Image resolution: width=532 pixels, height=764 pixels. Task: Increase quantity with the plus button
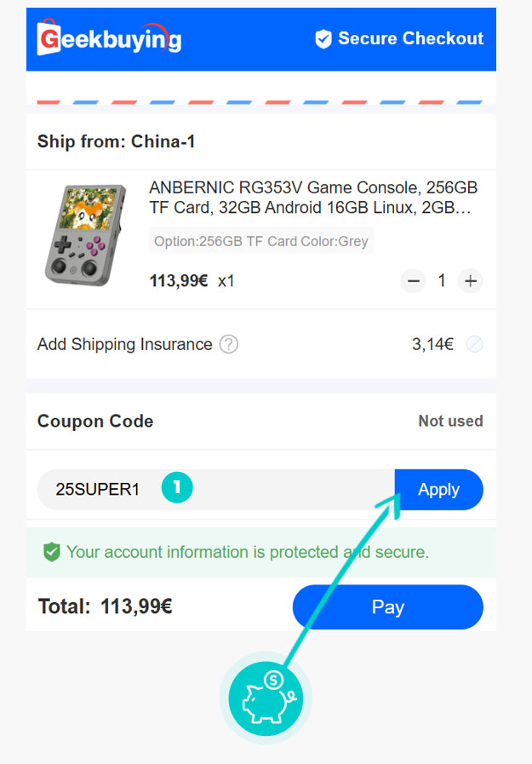(x=470, y=280)
